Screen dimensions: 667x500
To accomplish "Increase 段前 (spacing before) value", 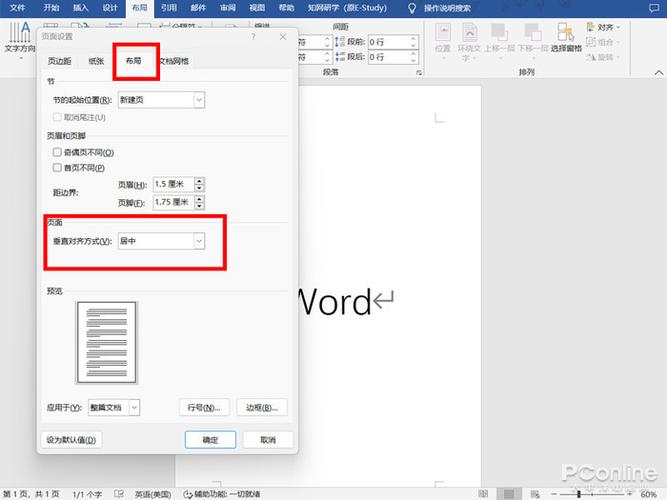I will tap(413, 38).
